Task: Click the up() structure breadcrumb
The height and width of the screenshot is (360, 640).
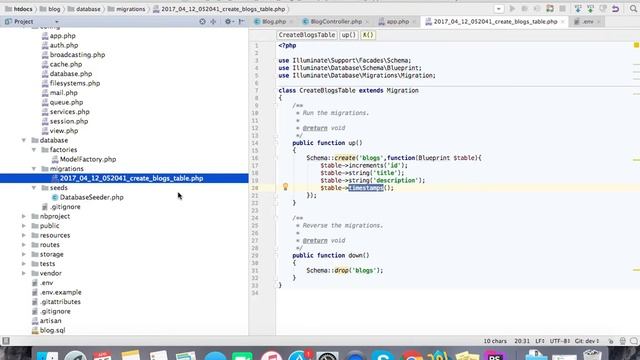Action: 349,35
